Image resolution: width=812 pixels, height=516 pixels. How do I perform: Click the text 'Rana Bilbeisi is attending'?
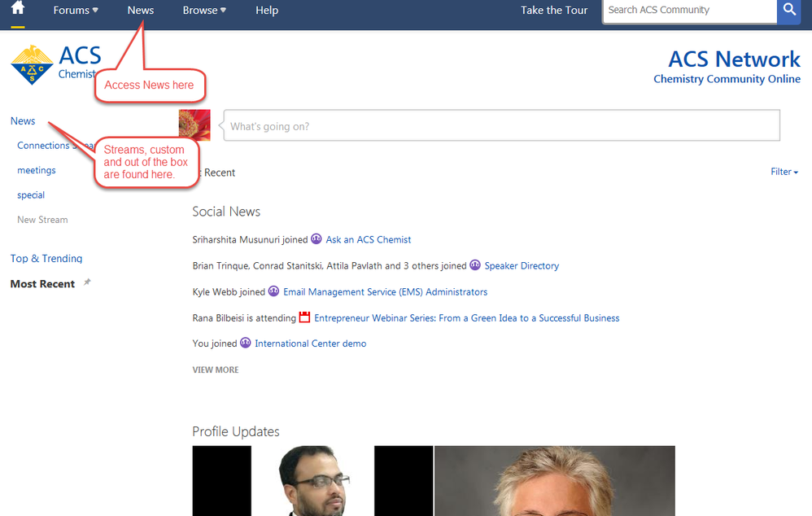244,318
